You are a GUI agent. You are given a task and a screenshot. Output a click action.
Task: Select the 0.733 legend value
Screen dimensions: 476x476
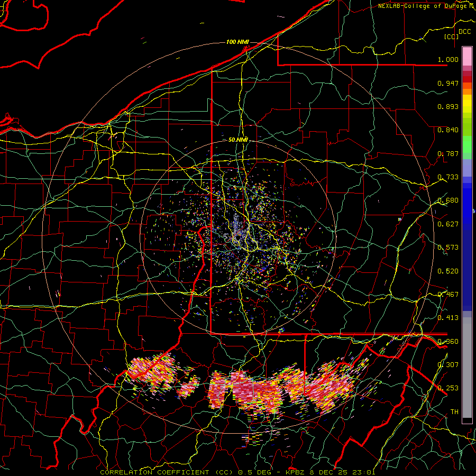[448, 177]
